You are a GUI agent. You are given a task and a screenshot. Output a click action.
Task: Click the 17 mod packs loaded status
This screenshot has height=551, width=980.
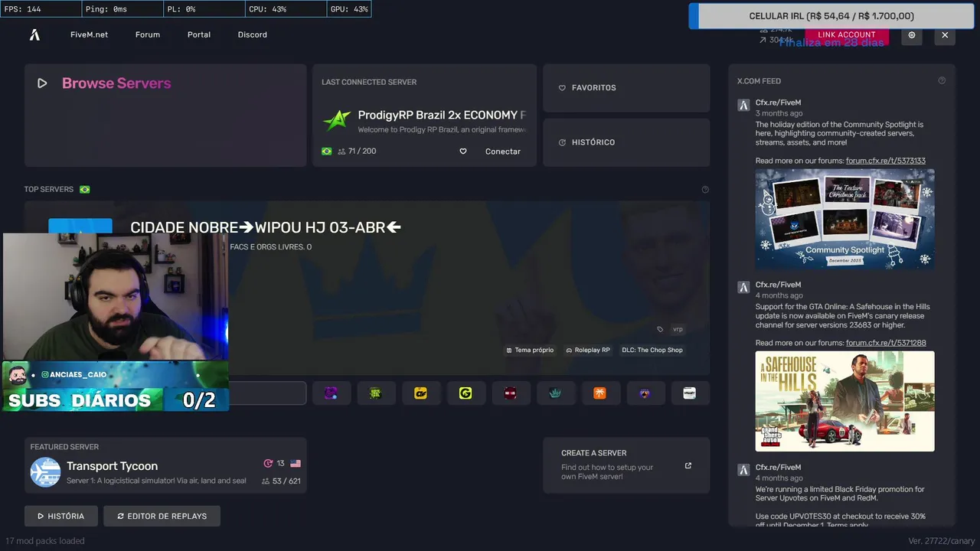(45, 541)
